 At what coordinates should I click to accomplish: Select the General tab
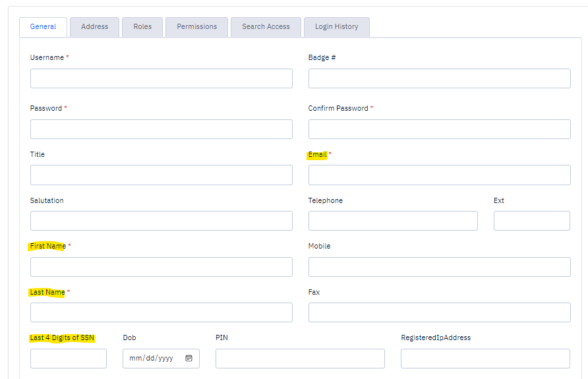point(43,27)
